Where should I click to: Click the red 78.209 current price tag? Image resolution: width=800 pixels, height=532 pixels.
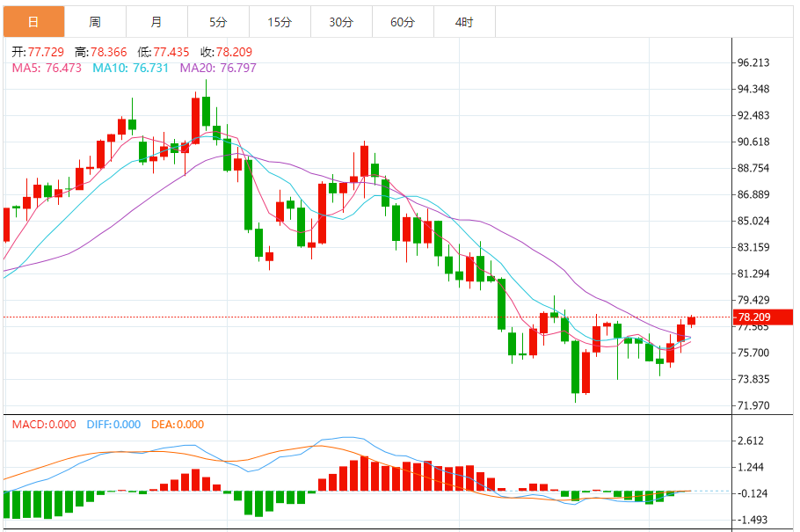(763, 317)
